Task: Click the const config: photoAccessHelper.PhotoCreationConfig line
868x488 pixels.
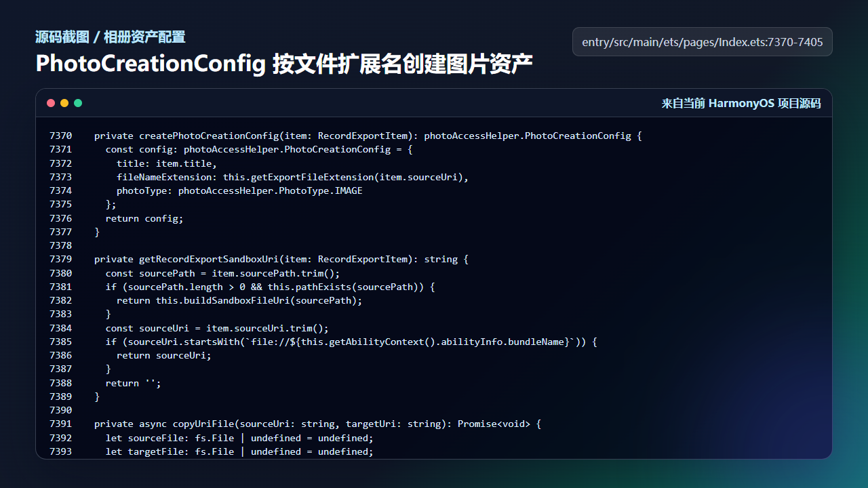Action: coord(259,150)
